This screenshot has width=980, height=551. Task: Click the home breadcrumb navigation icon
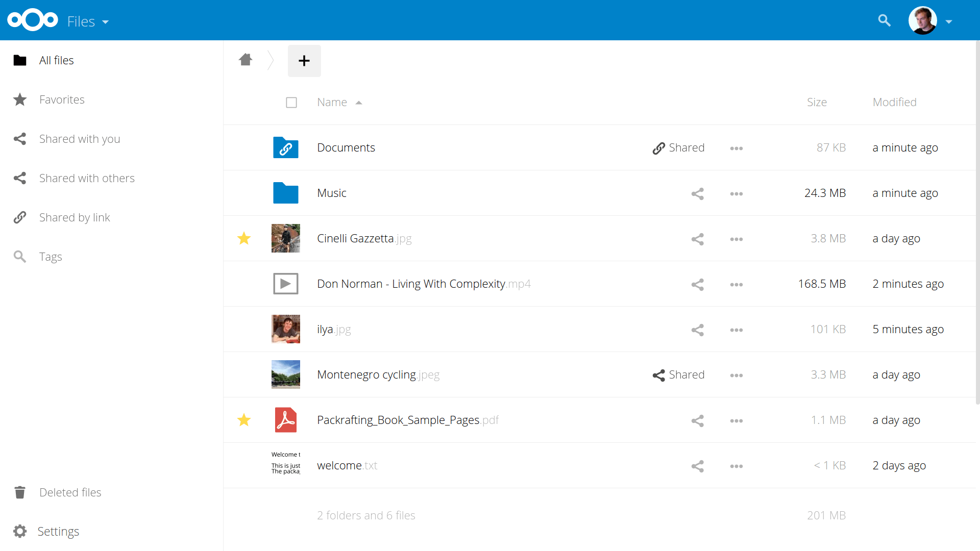pos(246,60)
